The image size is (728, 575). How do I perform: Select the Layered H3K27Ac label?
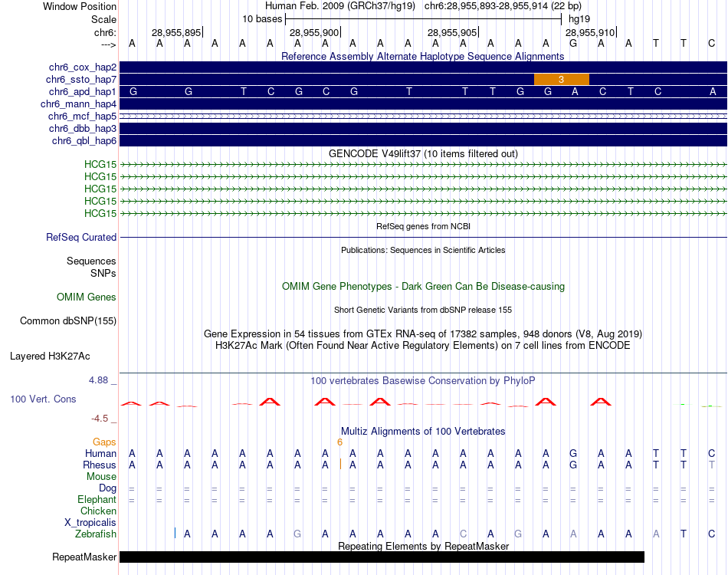pyautogui.click(x=50, y=356)
